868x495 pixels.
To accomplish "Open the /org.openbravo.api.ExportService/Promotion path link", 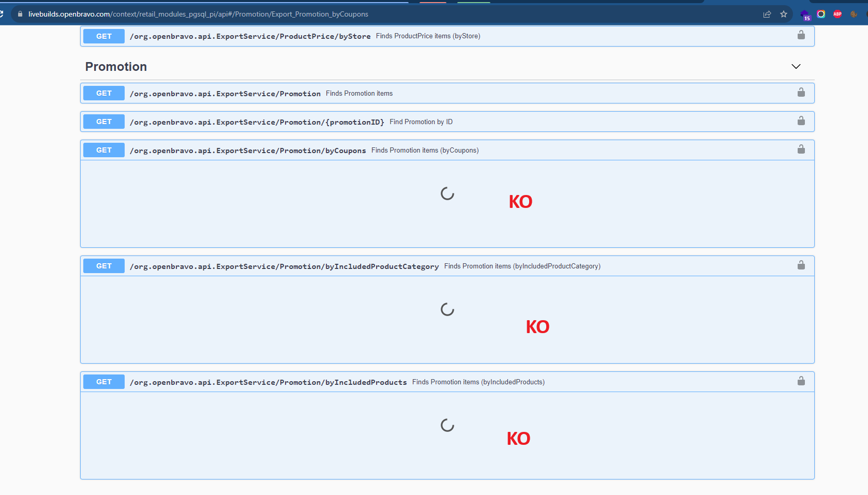I will click(x=225, y=94).
